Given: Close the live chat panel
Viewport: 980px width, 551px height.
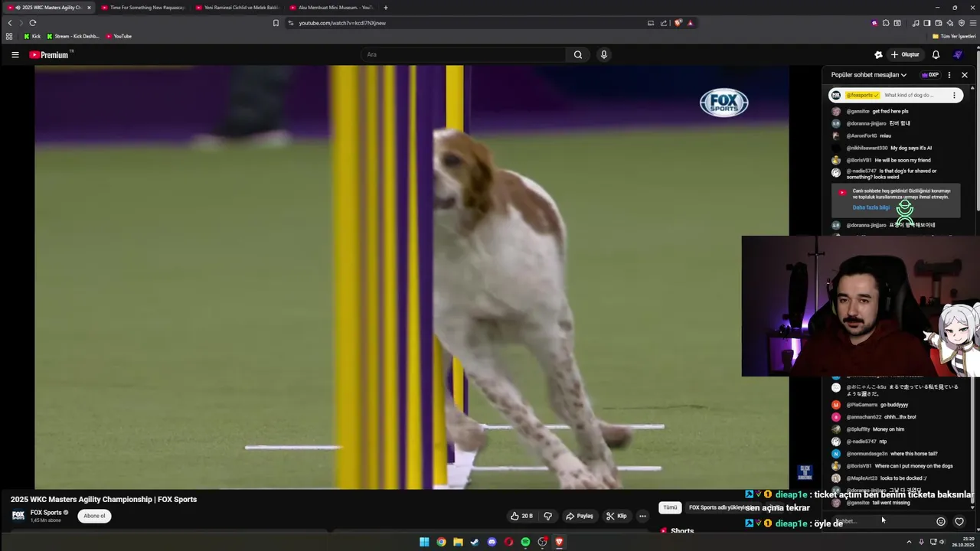Looking at the screenshot, I should (x=965, y=75).
